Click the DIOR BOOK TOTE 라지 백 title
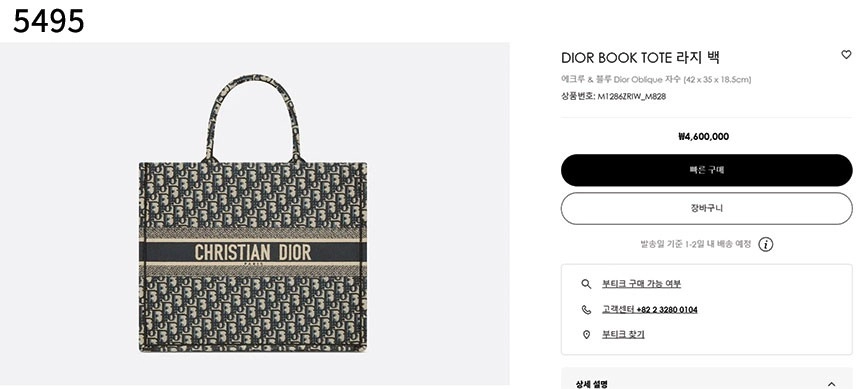The image size is (860, 389). [x=640, y=57]
